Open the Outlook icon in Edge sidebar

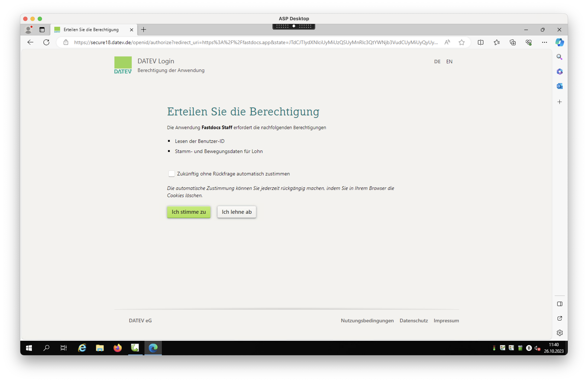[560, 86]
